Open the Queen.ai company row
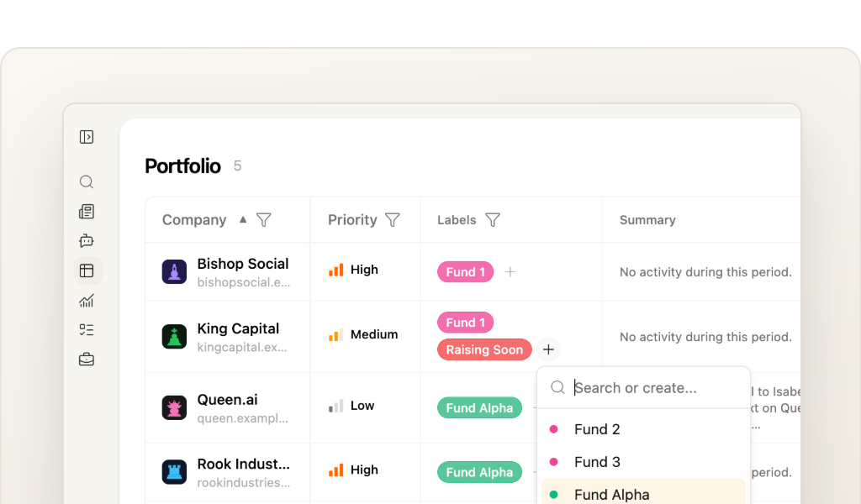This screenshot has height=504, width=861. [x=227, y=407]
